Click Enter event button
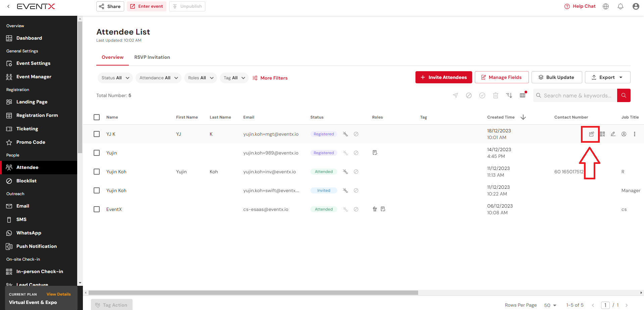The width and height of the screenshot is (644, 310). click(x=147, y=6)
